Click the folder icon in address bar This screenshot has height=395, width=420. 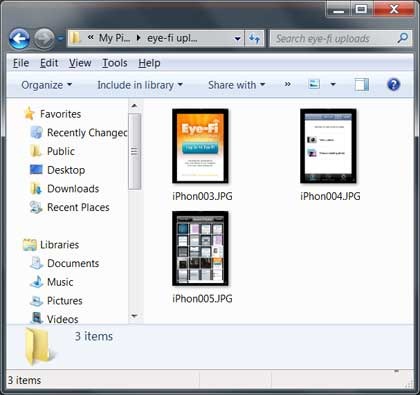[75, 38]
